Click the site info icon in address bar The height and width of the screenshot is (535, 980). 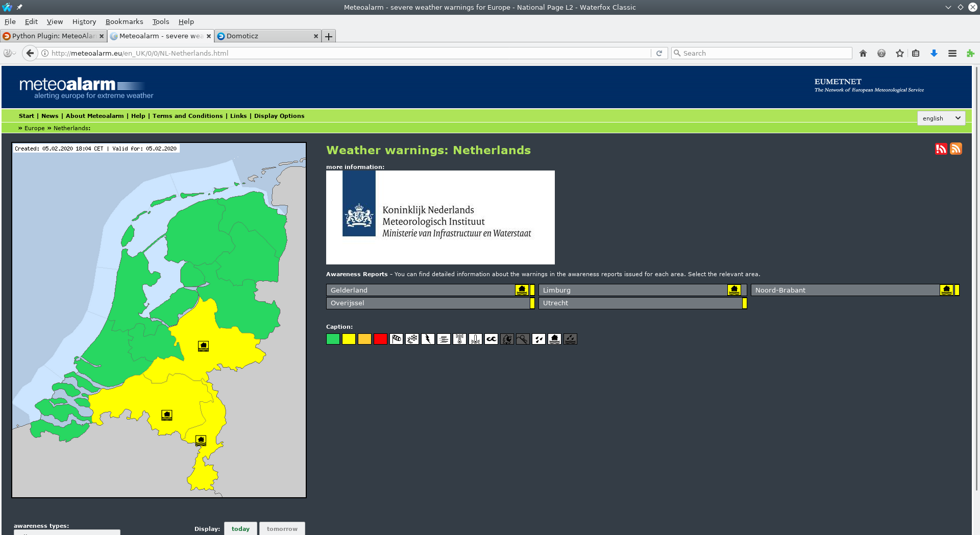tap(45, 53)
